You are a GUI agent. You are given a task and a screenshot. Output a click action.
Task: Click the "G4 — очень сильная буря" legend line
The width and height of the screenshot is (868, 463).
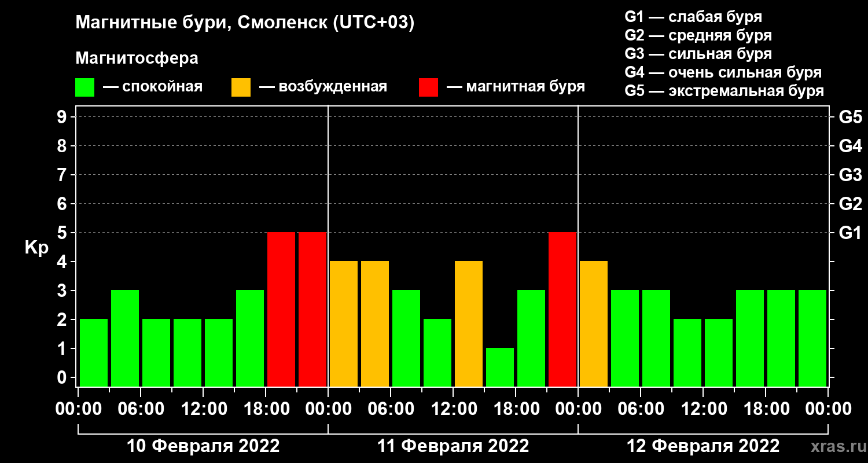pyautogui.click(x=723, y=72)
